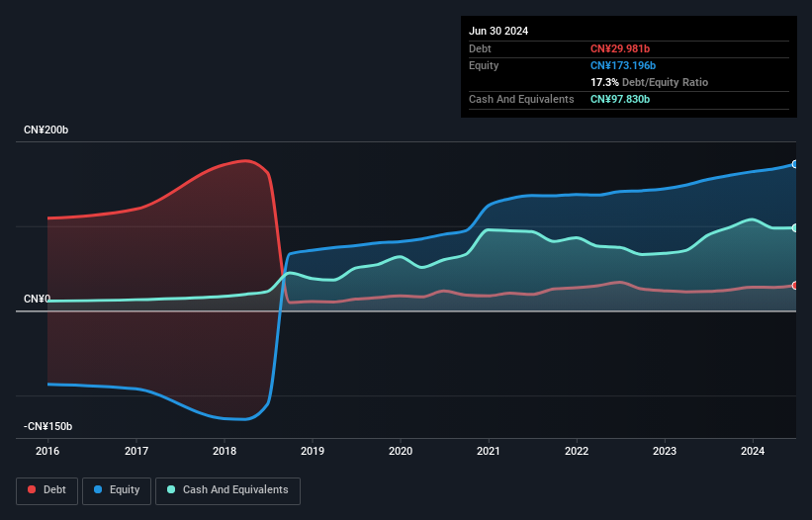Select the 2021 x-axis label

[x=489, y=451]
